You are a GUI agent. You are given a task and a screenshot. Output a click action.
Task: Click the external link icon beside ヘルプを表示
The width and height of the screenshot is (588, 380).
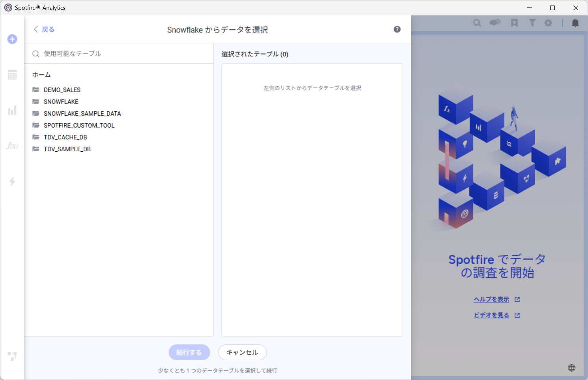click(x=517, y=299)
